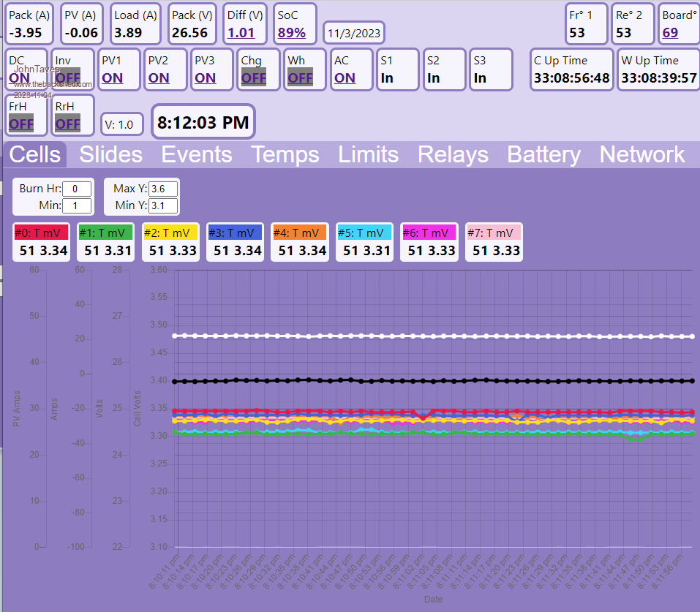The width and height of the screenshot is (700, 612).
Task: Open the Network tab
Action: point(641,154)
